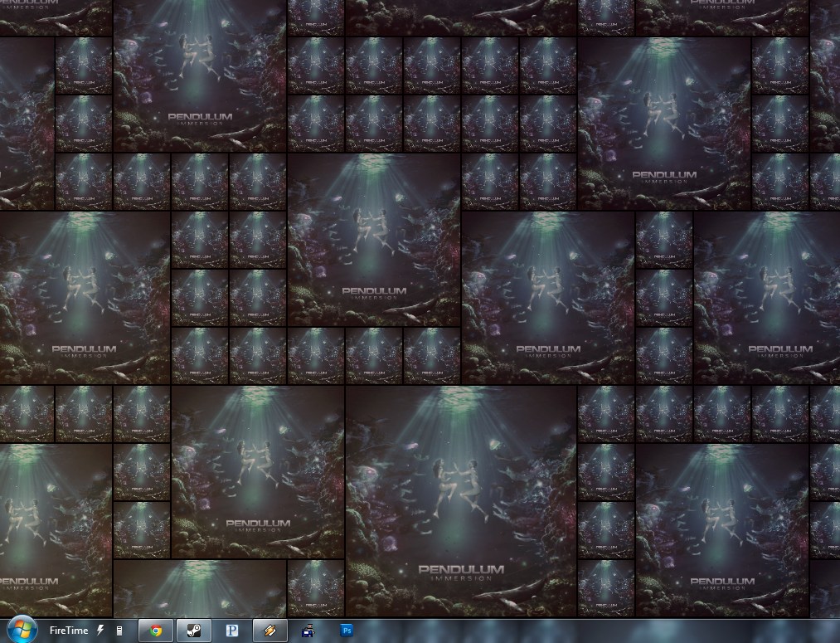Open the Winamp taskbar button
The height and width of the screenshot is (643, 840).
(270, 631)
